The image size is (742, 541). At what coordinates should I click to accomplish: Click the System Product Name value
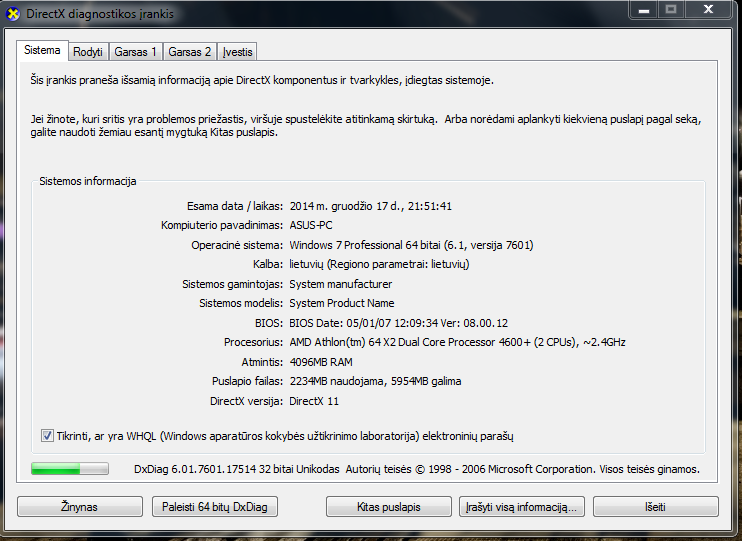point(342,303)
